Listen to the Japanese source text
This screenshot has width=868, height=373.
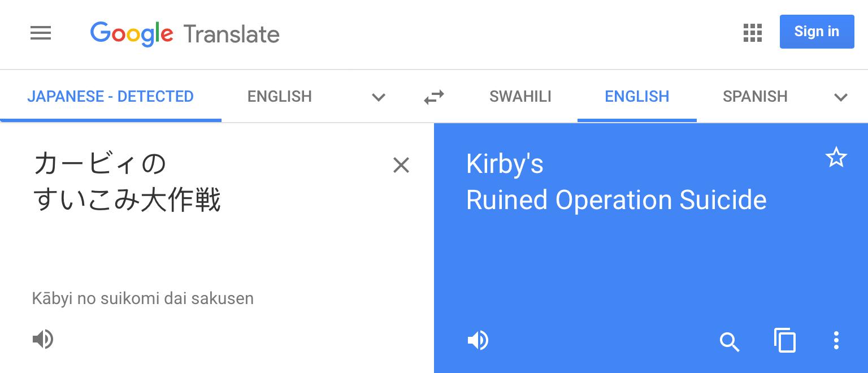tap(43, 339)
